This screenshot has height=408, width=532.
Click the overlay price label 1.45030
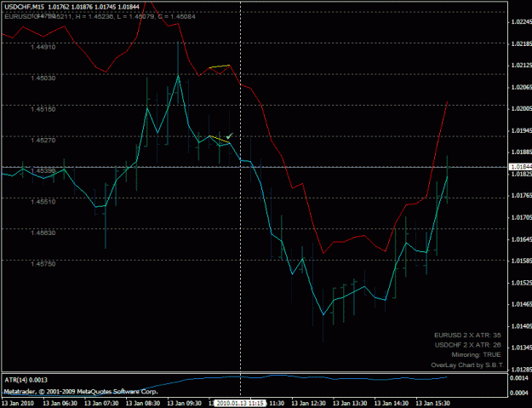43,78
